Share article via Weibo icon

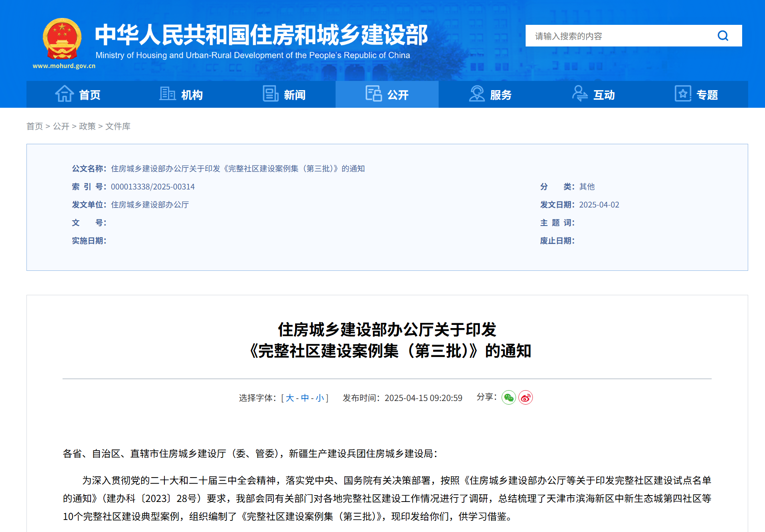[x=526, y=397]
